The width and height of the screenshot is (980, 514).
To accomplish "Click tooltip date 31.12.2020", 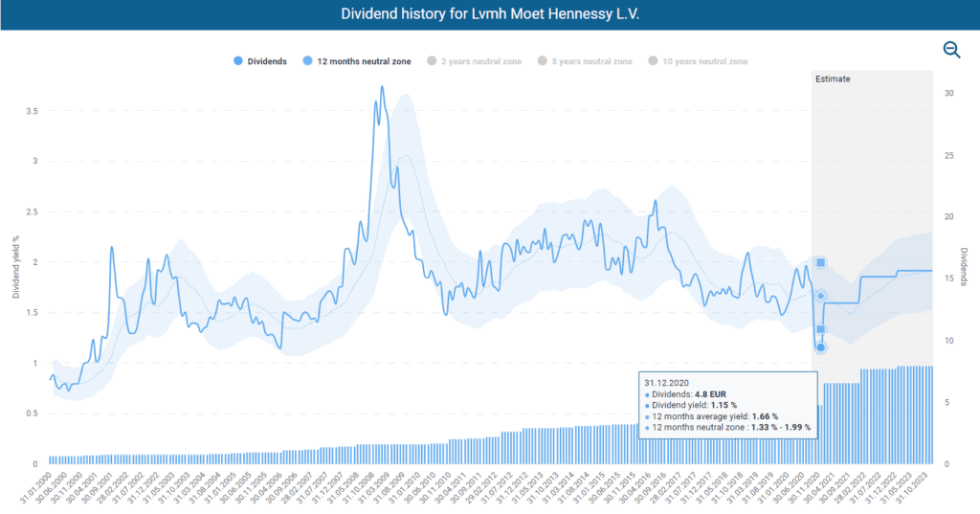I will pyautogui.click(x=666, y=383).
